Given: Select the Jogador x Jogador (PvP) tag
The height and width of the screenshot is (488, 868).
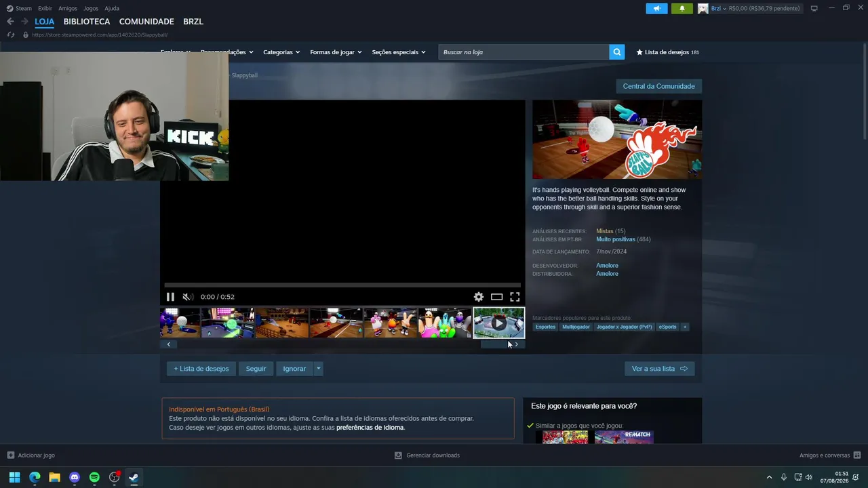Looking at the screenshot, I should [624, 327].
